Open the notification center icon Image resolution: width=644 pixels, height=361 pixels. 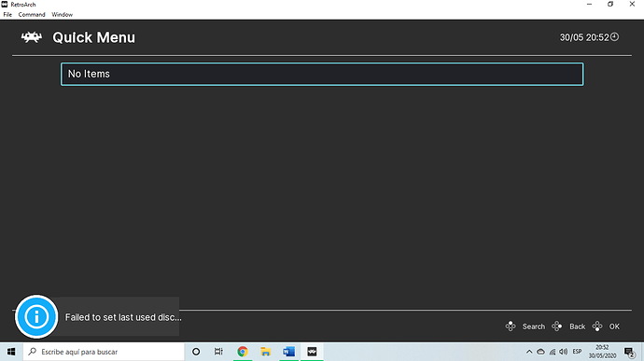629,352
